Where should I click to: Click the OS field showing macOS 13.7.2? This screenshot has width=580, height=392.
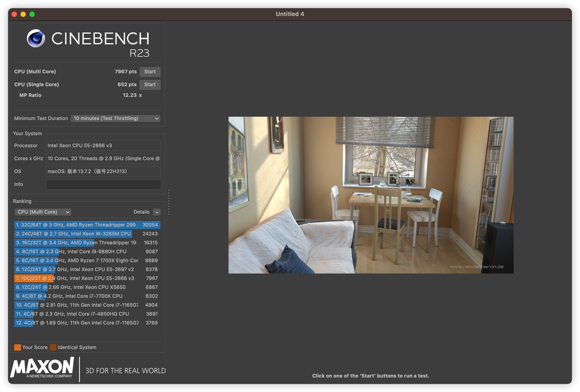click(x=103, y=171)
